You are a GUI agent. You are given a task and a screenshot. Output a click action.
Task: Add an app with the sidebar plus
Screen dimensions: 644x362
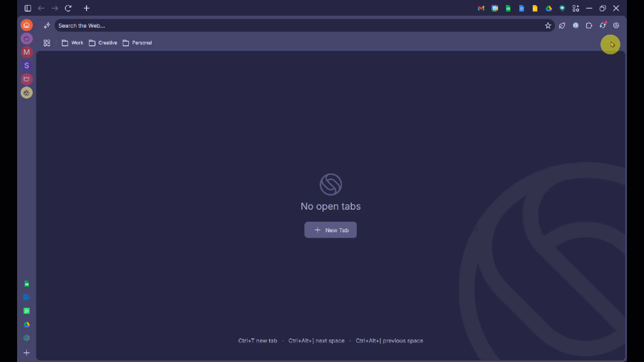click(27, 353)
